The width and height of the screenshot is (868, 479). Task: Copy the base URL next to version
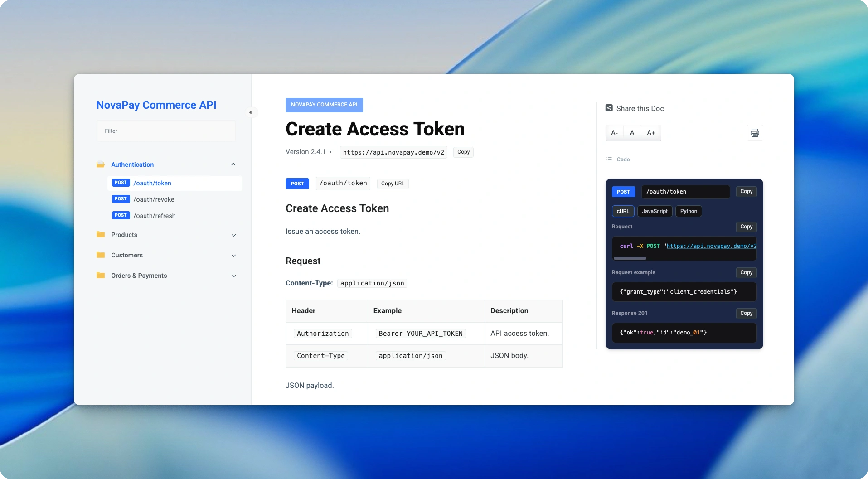tap(463, 152)
